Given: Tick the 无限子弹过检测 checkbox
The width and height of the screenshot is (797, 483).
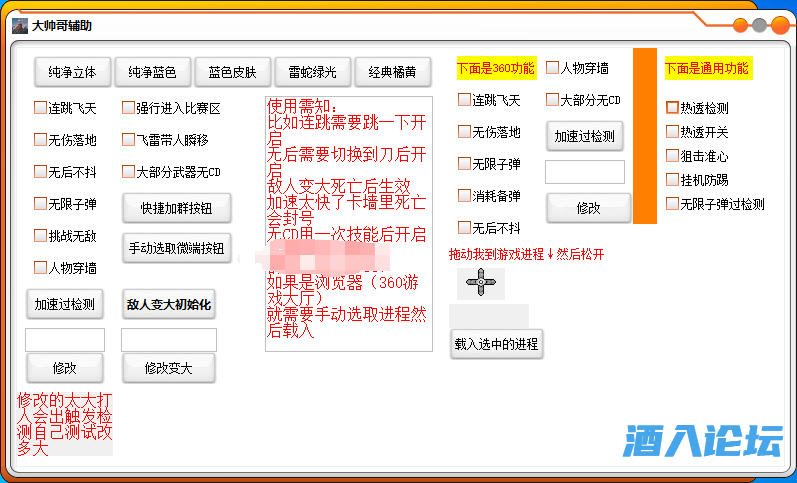Looking at the screenshot, I should click(672, 204).
